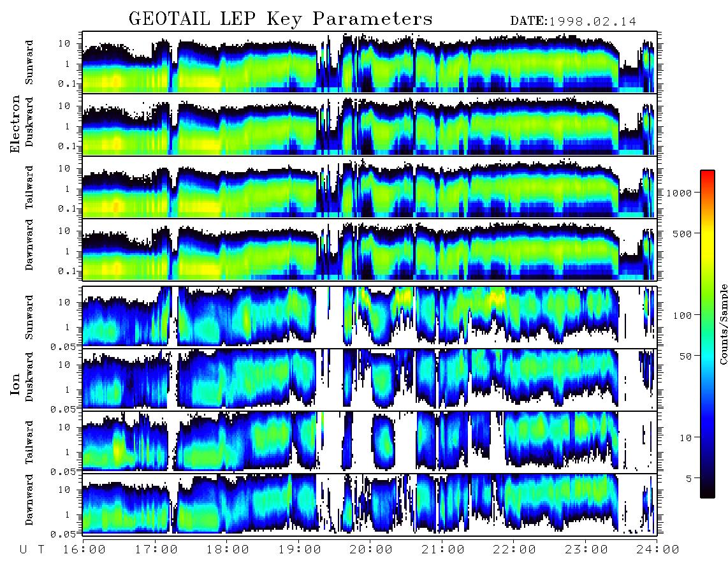Select the 16:00 time tick label
Screen dimensions: 728x561
[84, 550]
